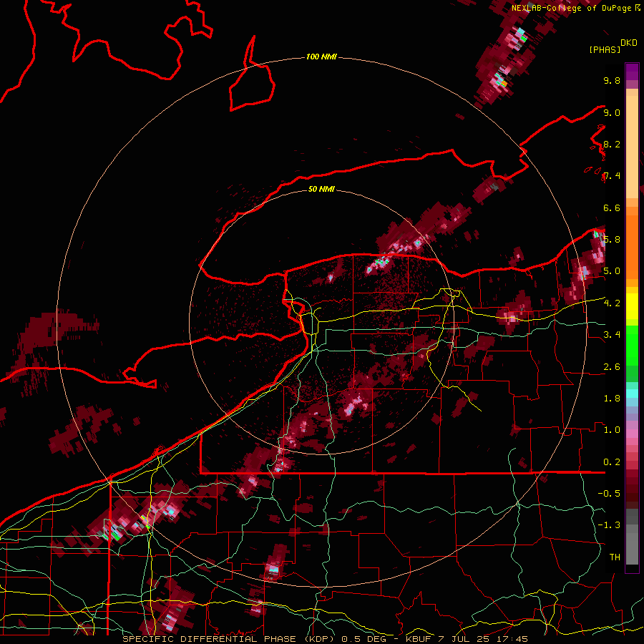Click the 9.0 value on the color scale
The image size is (644, 644).
pyautogui.click(x=612, y=112)
